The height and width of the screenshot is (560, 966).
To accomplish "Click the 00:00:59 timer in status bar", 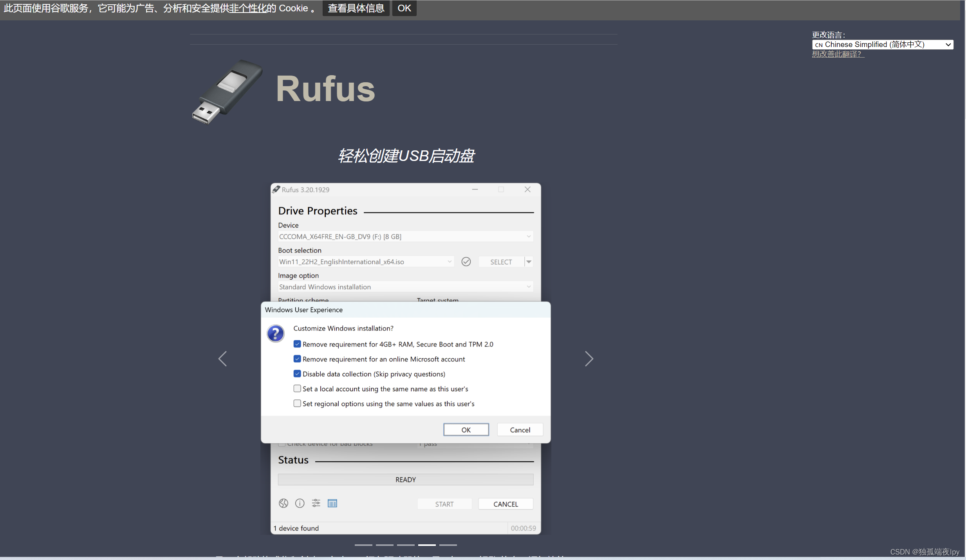I will pyautogui.click(x=523, y=528).
